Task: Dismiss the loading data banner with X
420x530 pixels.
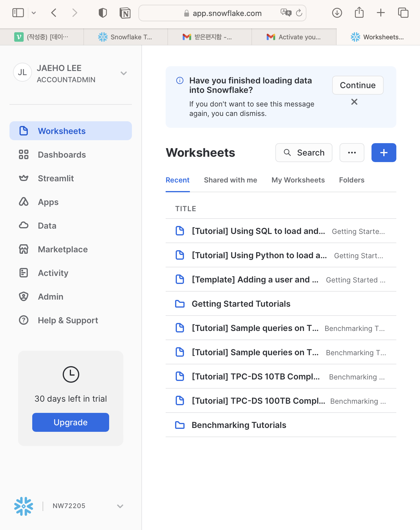Action: click(x=354, y=102)
